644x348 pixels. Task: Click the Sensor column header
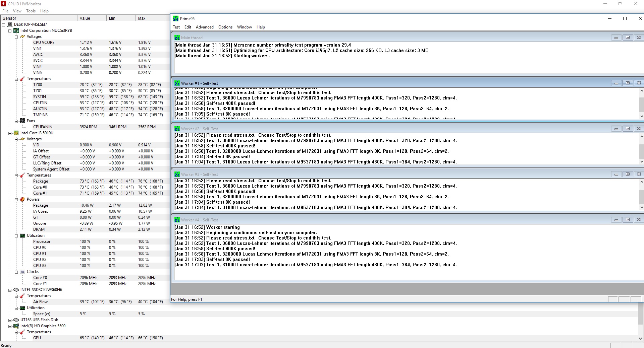coord(39,18)
